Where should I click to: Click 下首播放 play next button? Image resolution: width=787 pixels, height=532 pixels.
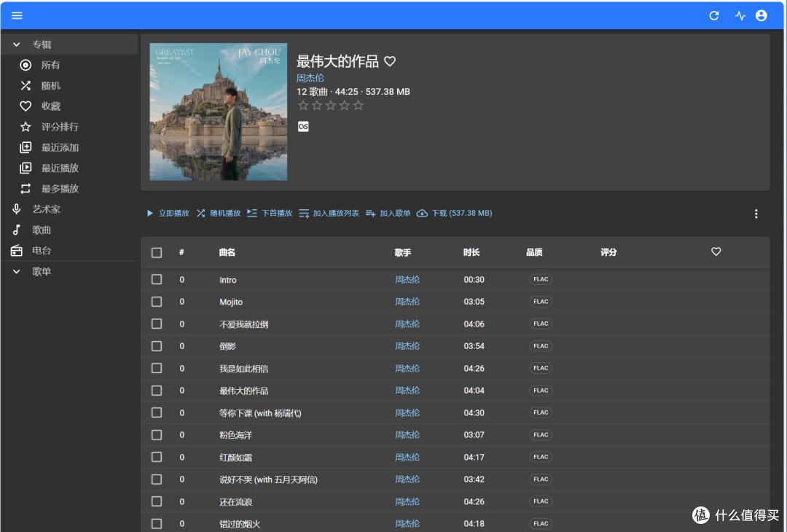[x=270, y=214]
